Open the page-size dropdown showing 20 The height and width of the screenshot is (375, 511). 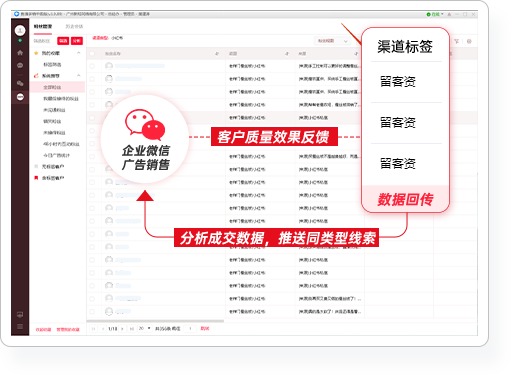tap(145, 328)
